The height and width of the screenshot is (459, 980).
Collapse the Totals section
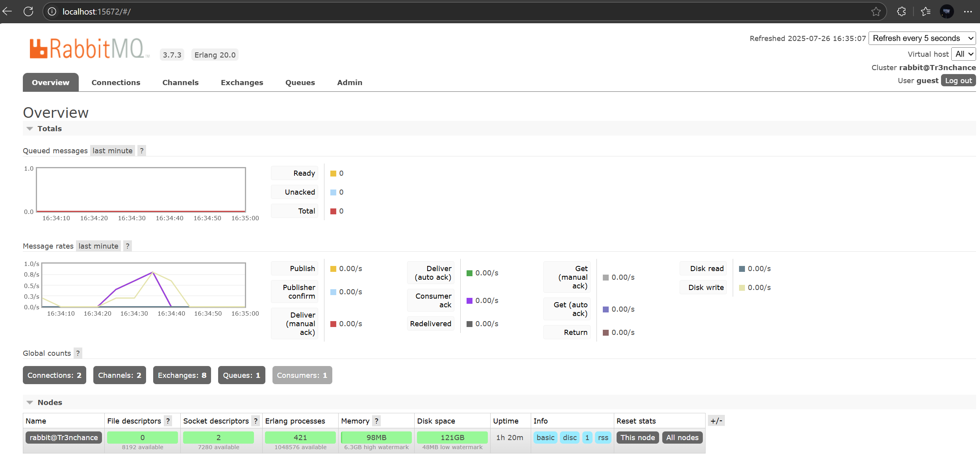30,129
